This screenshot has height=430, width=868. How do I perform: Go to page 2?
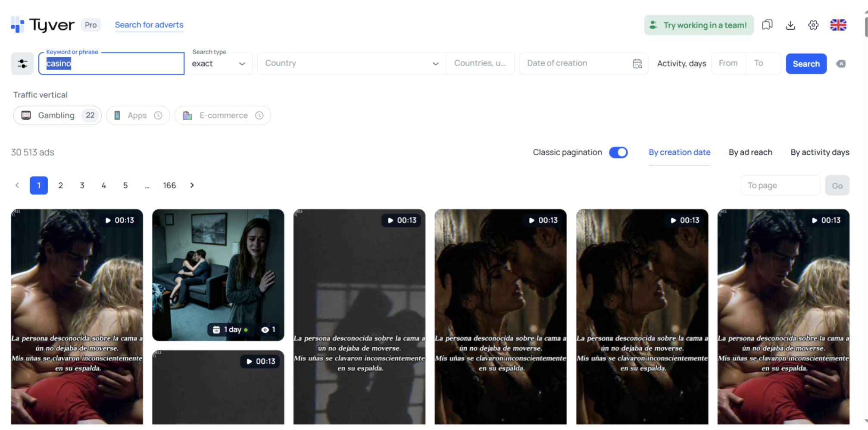point(61,185)
